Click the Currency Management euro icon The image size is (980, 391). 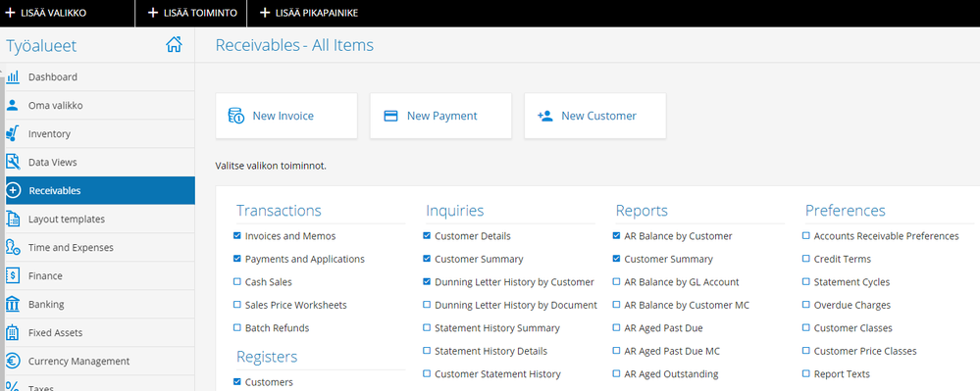[13, 361]
